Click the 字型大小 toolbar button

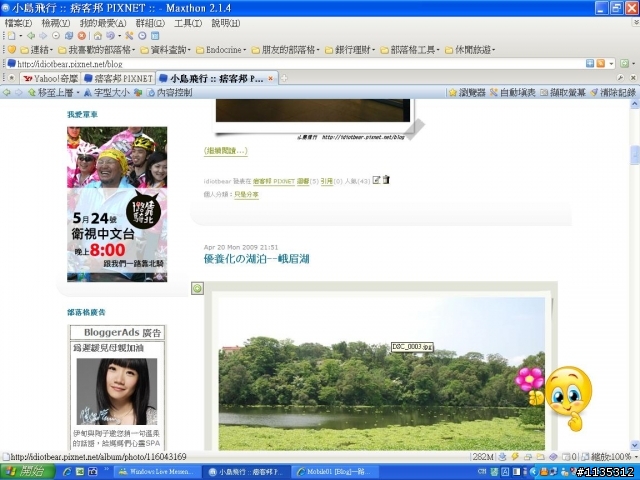pyautogui.click(x=107, y=93)
